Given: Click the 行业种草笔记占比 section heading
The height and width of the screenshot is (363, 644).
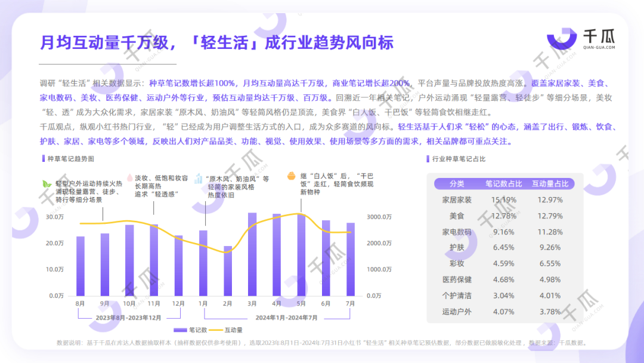Looking at the screenshot, I should 459,159.
